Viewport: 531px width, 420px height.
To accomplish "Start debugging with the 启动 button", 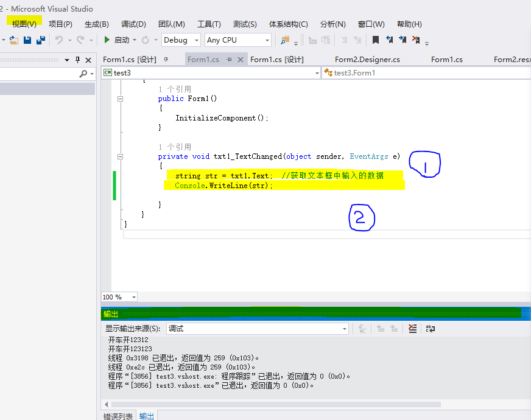I will (119, 40).
